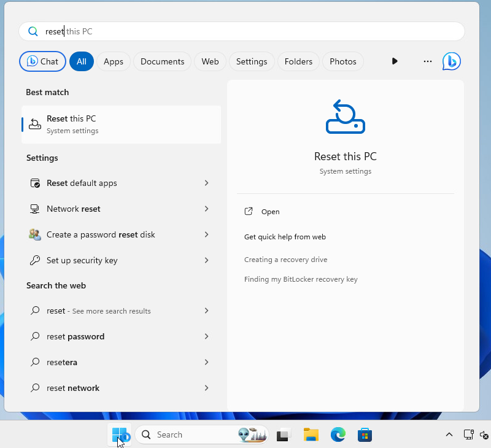
Task: Open the Windows Start button
Action: [120, 434]
